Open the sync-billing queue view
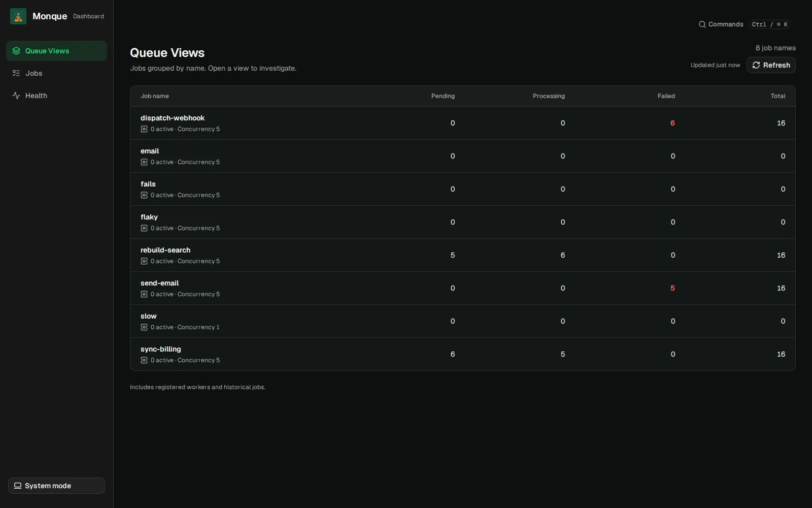This screenshot has height=508, width=812. [x=160, y=349]
